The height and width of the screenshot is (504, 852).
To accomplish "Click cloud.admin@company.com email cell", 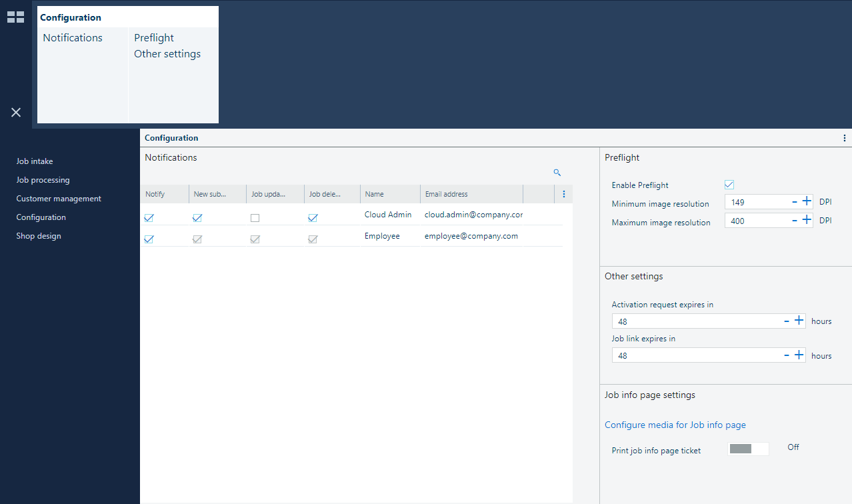I will click(473, 215).
